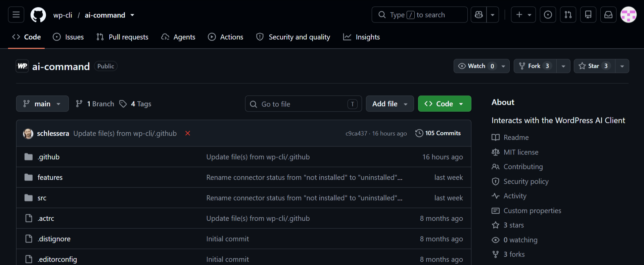This screenshot has width=644, height=265.
Task: Open the features row's Rename connector status commit
Action: click(x=305, y=177)
